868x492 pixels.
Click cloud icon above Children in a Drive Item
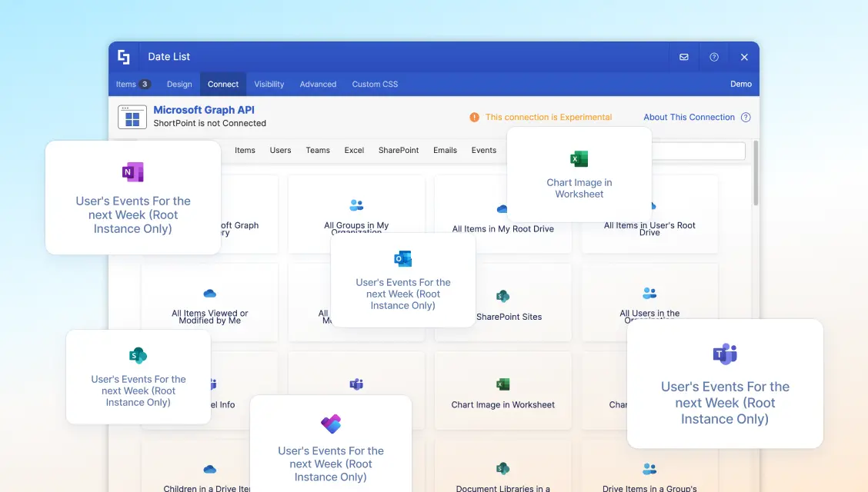pyautogui.click(x=210, y=470)
